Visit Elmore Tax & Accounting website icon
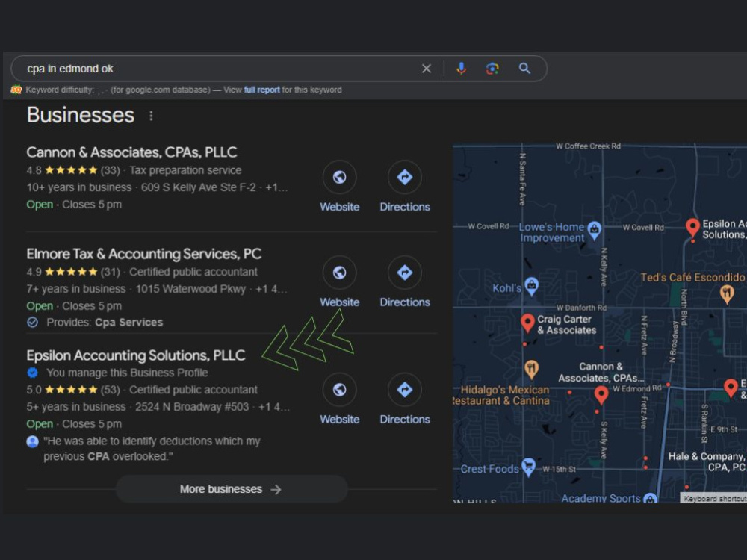747x560 pixels. [x=339, y=273]
